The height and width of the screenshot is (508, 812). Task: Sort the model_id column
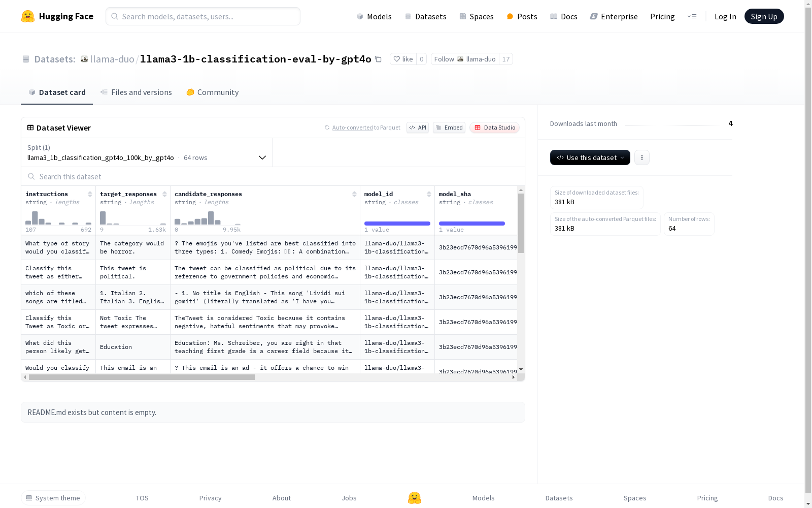click(429, 194)
